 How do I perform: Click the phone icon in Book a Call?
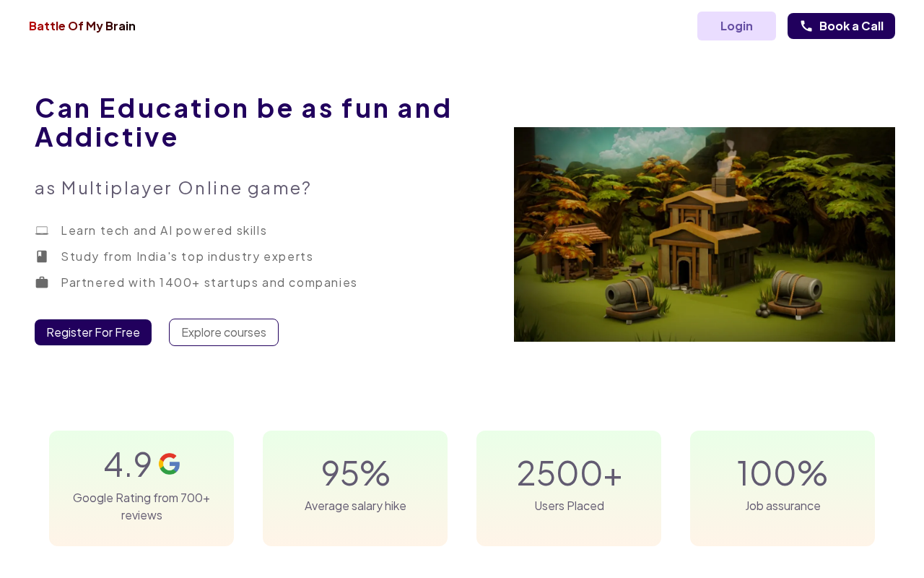(806, 26)
